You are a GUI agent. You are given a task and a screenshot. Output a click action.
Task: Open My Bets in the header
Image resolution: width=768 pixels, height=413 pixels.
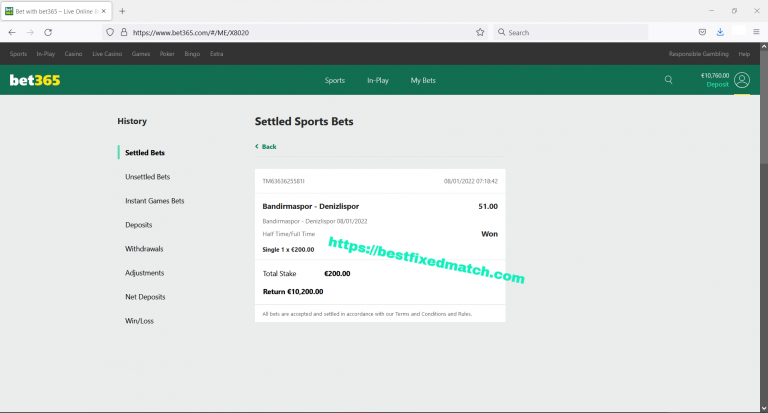tap(423, 80)
